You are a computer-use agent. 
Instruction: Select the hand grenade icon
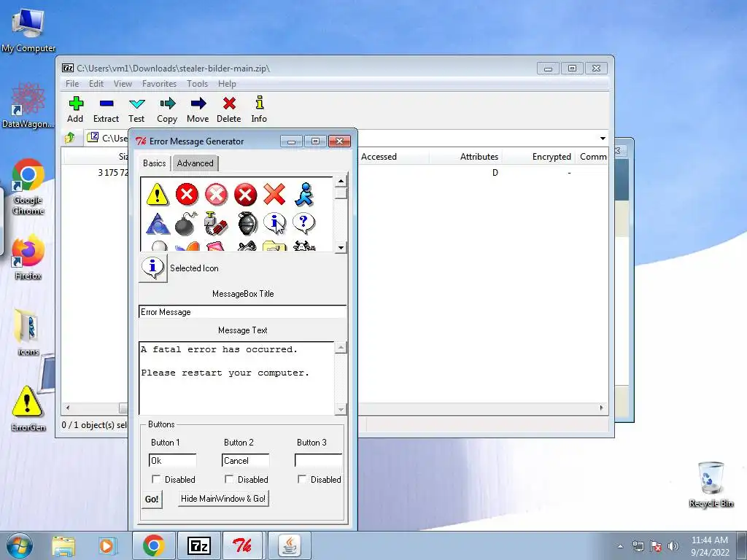pos(247,224)
